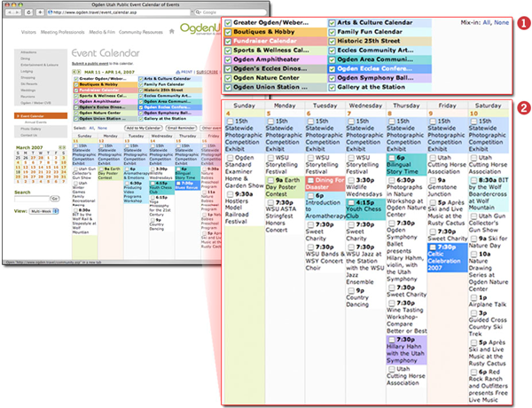
Task: Click the SUBSCRIBE link
Action: point(207,72)
